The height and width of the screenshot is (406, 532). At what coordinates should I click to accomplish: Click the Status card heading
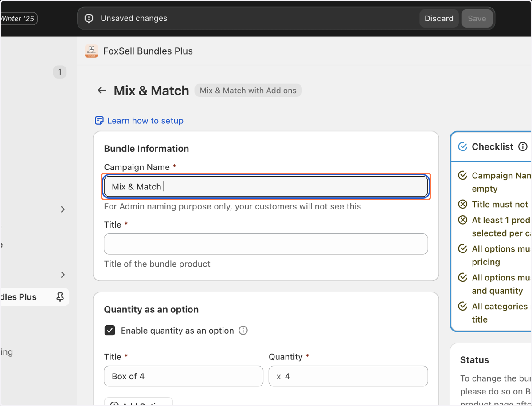click(x=474, y=360)
